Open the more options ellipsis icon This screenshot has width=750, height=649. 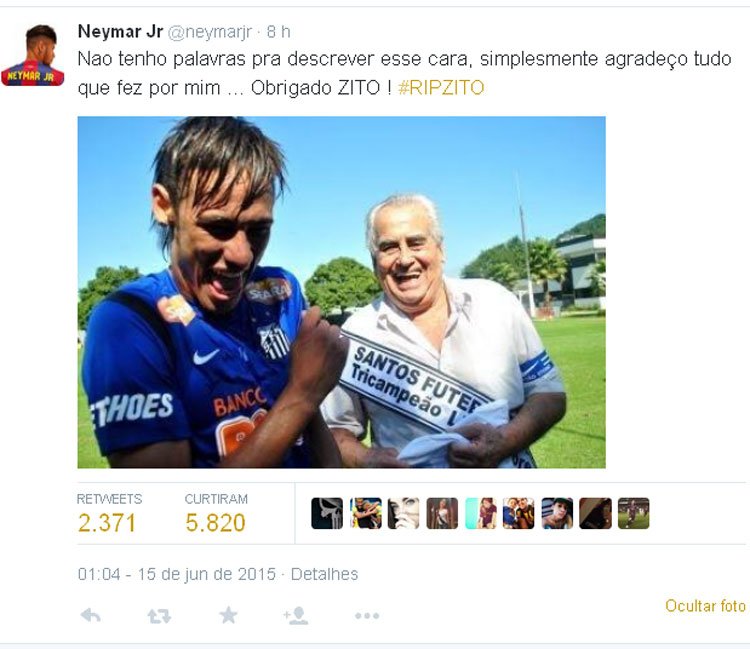tap(367, 616)
